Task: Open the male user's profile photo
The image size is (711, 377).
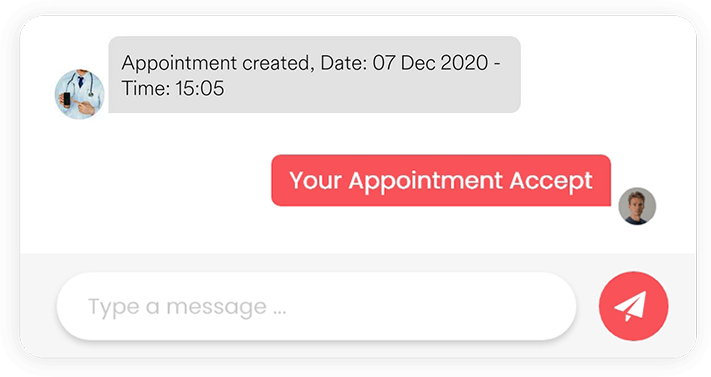Action: point(637,206)
